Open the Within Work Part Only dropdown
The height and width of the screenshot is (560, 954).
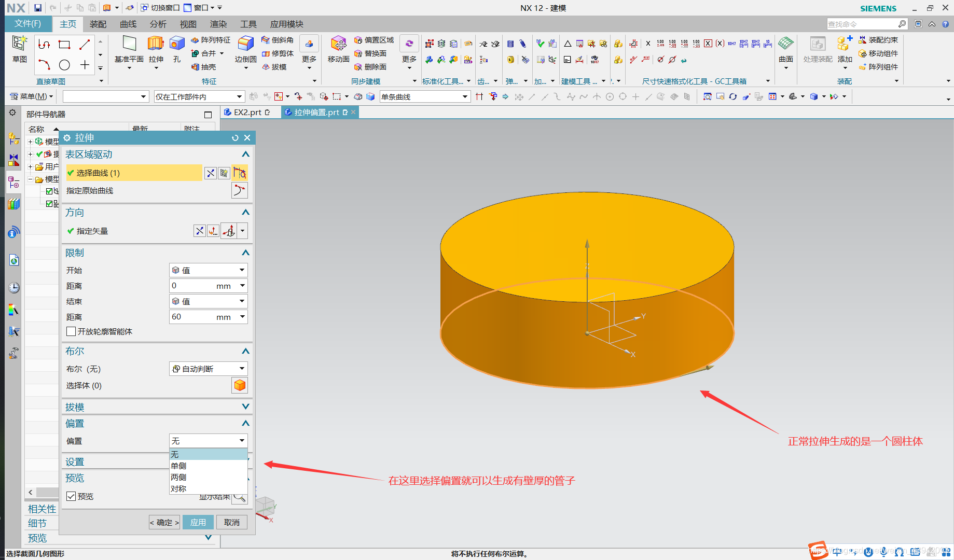pyautogui.click(x=199, y=96)
